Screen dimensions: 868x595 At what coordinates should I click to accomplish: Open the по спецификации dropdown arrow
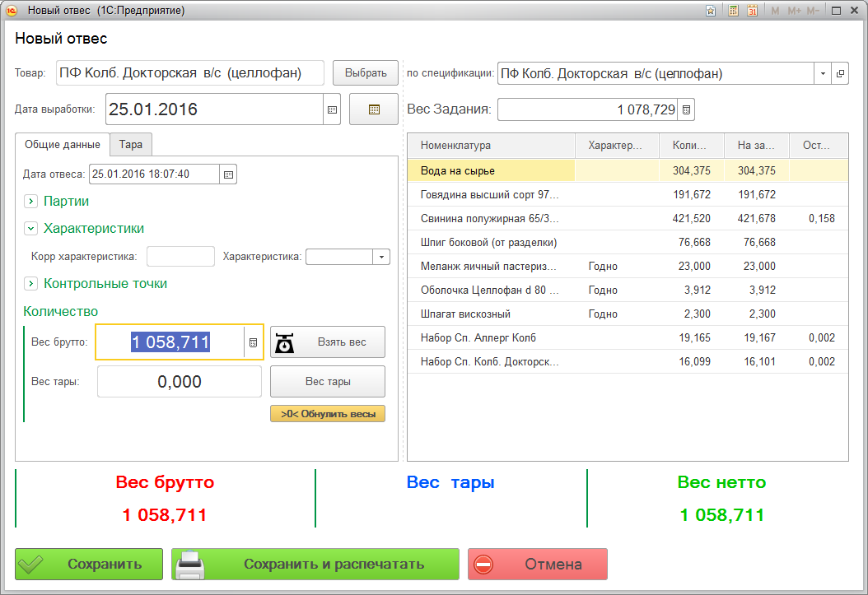(x=823, y=73)
